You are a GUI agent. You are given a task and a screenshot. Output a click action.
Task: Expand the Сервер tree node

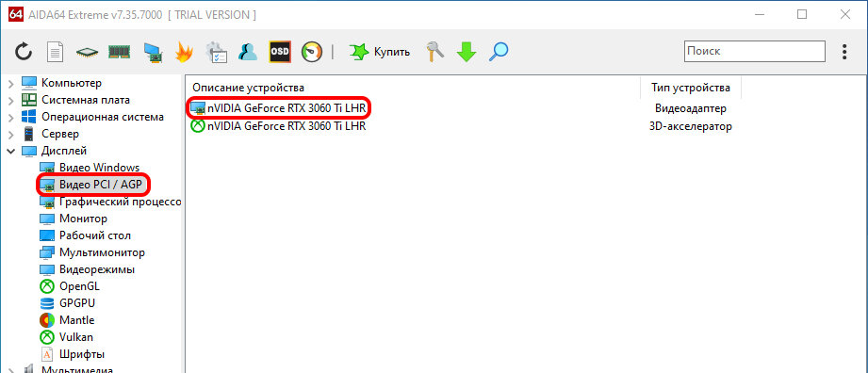(11, 135)
